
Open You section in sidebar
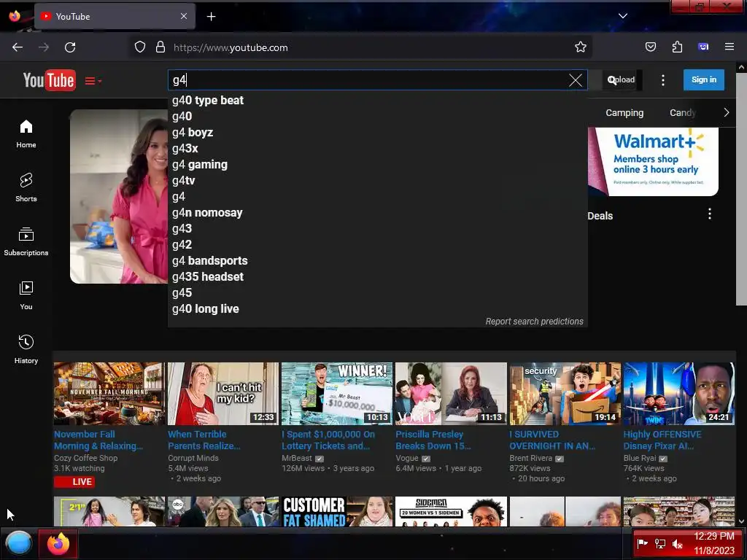(x=26, y=296)
